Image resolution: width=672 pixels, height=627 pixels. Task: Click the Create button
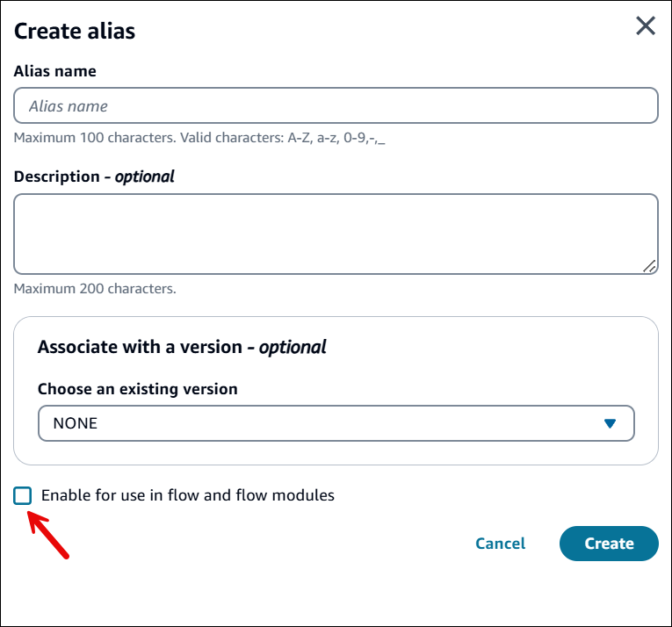(609, 544)
